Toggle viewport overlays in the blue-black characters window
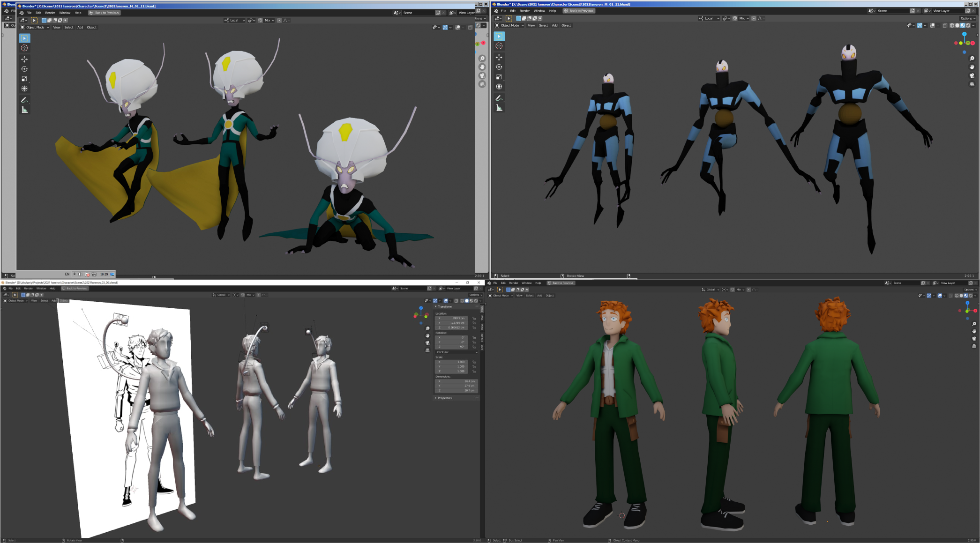 [932, 25]
